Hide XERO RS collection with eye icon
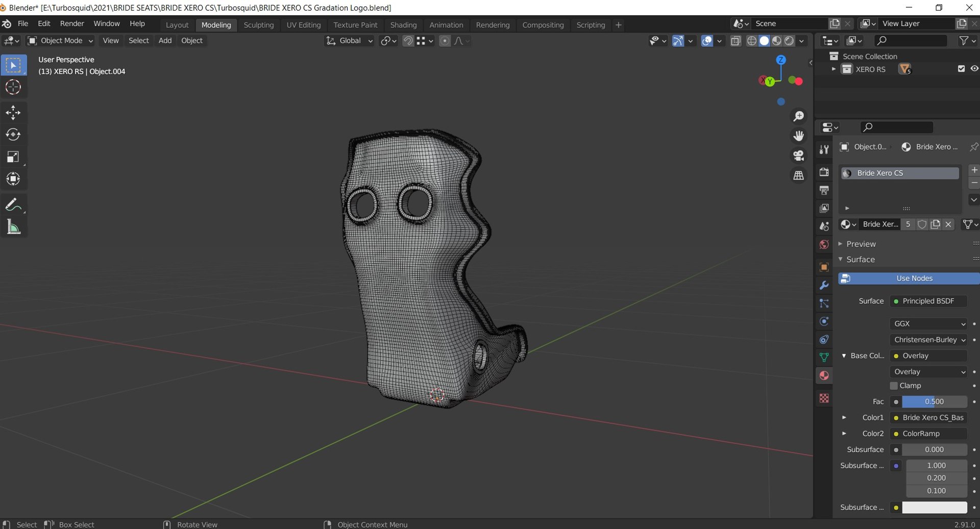 coord(974,69)
